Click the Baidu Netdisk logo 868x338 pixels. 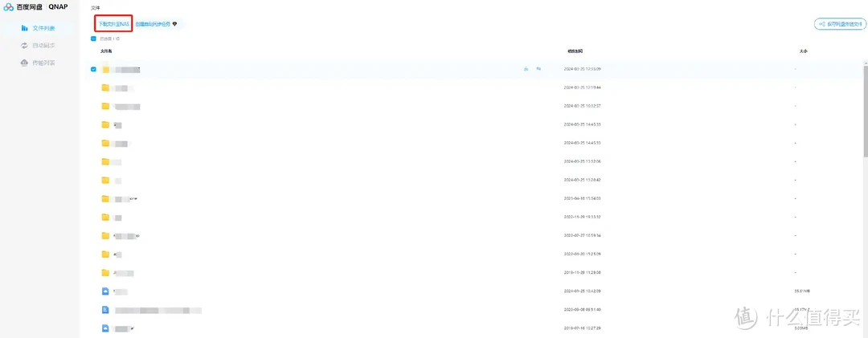click(8, 7)
